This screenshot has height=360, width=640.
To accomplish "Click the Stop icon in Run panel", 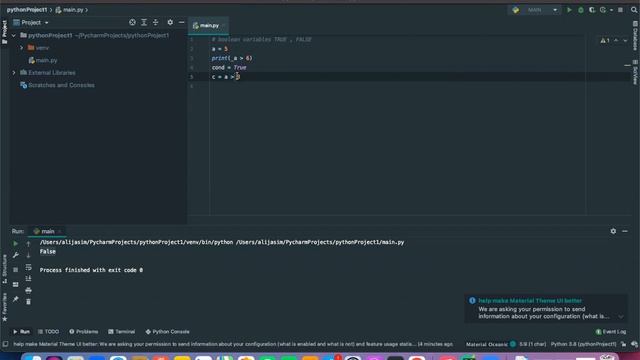I will [16, 270].
